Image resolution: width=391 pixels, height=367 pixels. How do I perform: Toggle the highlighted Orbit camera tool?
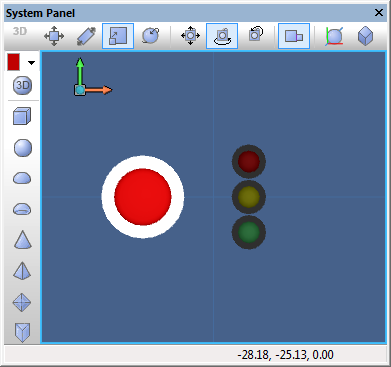tap(222, 36)
